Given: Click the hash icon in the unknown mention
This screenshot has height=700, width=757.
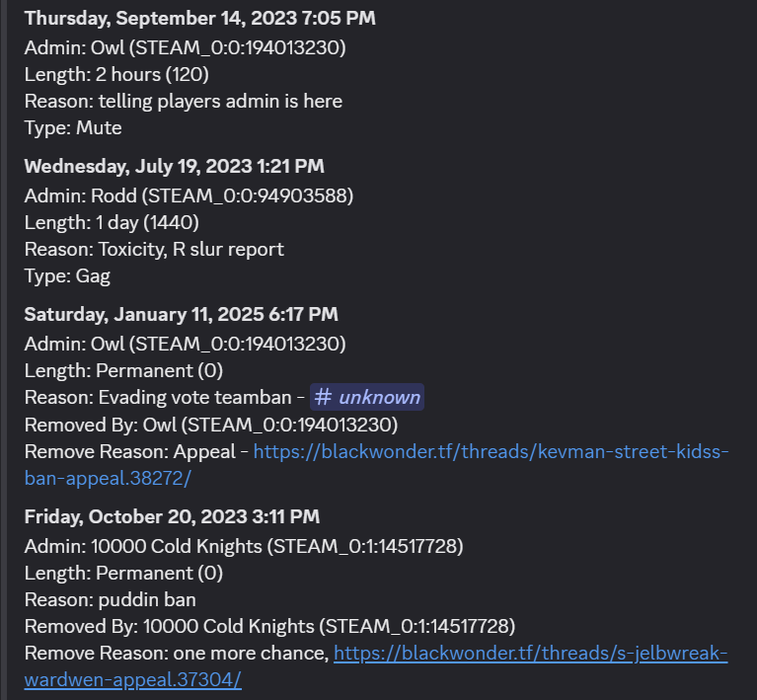Looking at the screenshot, I should [x=323, y=397].
